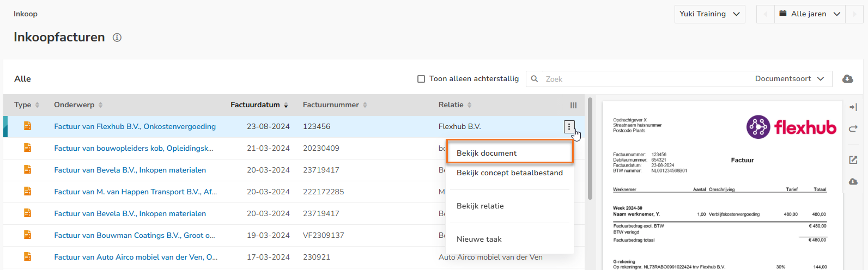The width and height of the screenshot is (868, 270).
Task: Download the previewed document using the side cloud icon
Action: click(x=853, y=181)
